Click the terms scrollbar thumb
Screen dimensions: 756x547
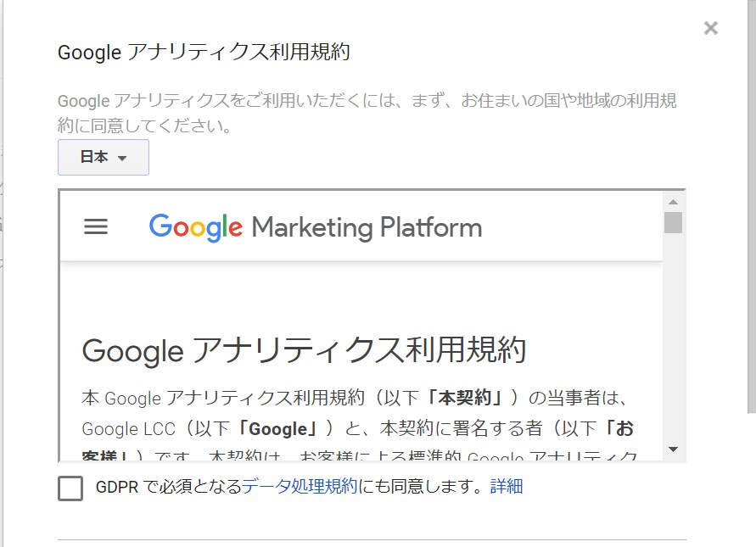[673, 222]
